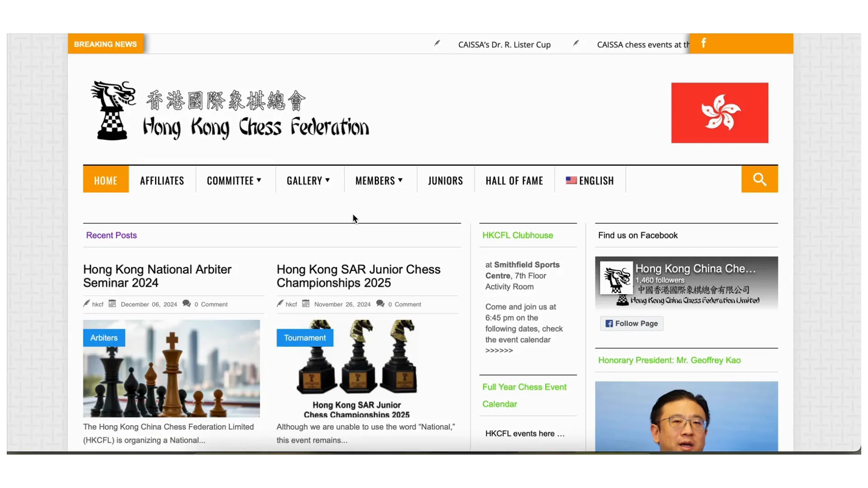
Task: Click the Facebook icon in the top bar
Action: click(703, 43)
